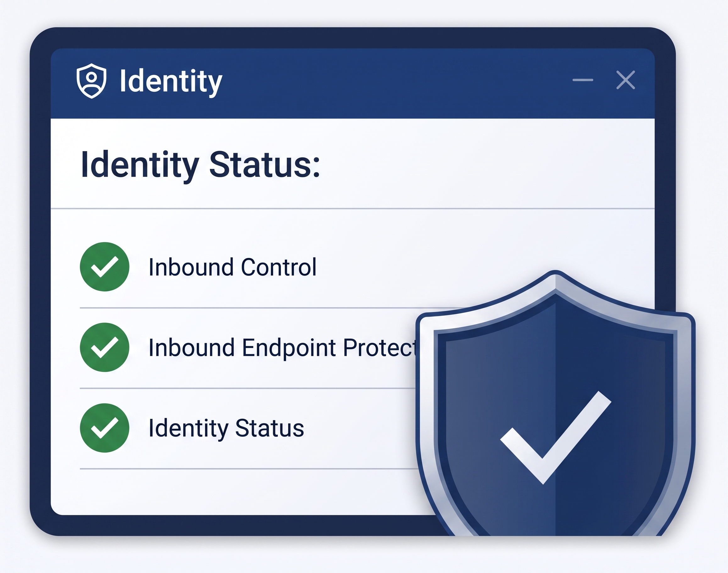Click the "Identity" title text in header
This screenshot has height=573, width=728.
(x=171, y=81)
